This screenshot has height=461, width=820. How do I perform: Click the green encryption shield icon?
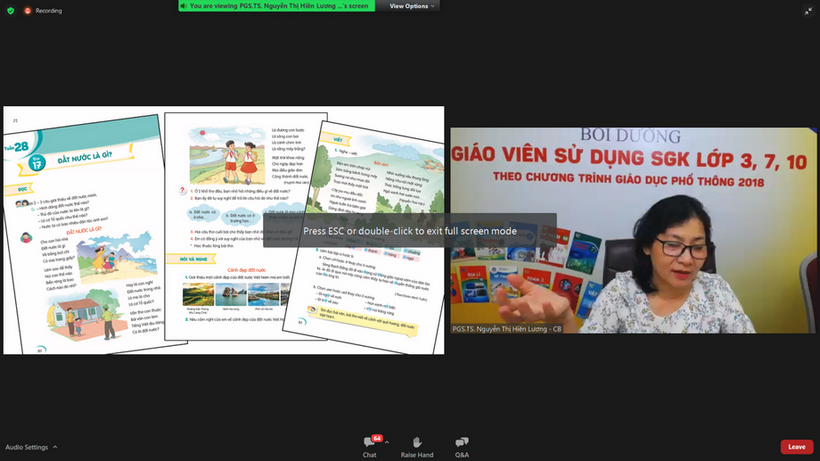click(x=10, y=10)
